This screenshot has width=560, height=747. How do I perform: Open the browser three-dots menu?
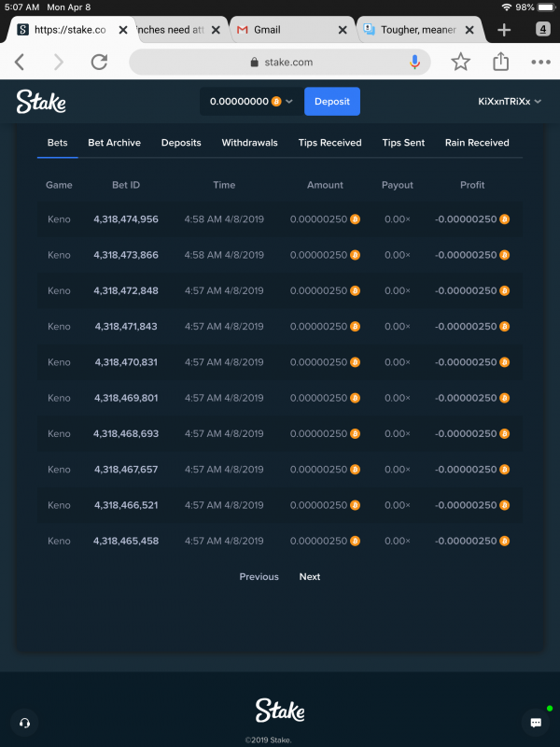coord(541,62)
